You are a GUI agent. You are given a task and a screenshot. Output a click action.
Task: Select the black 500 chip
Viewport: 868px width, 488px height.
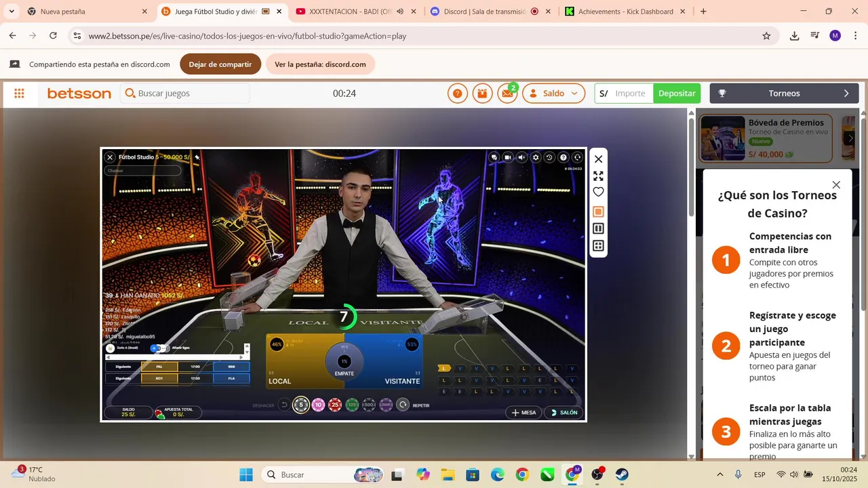[369, 405]
